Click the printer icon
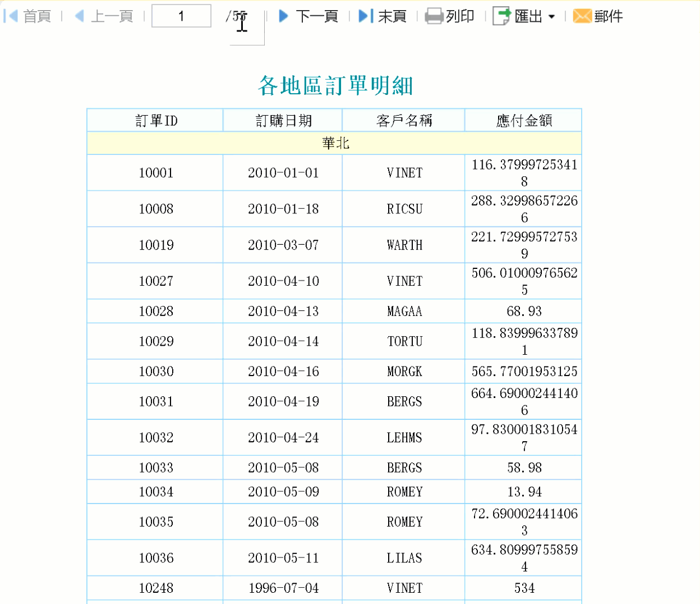This screenshot has width=700, height=604. pyautogui.click(x=434, y=16)
